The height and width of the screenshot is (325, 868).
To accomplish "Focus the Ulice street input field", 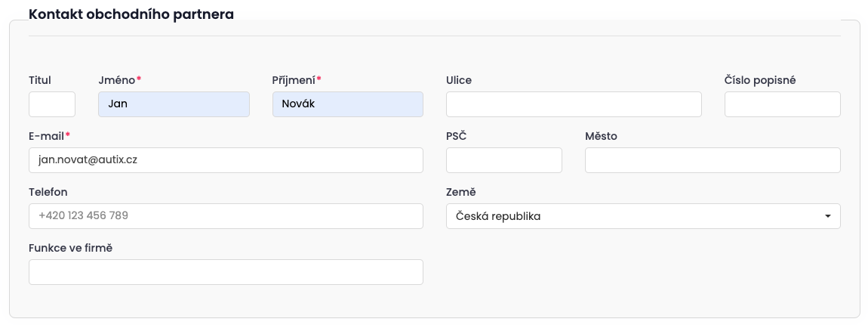I will (574, 104).
